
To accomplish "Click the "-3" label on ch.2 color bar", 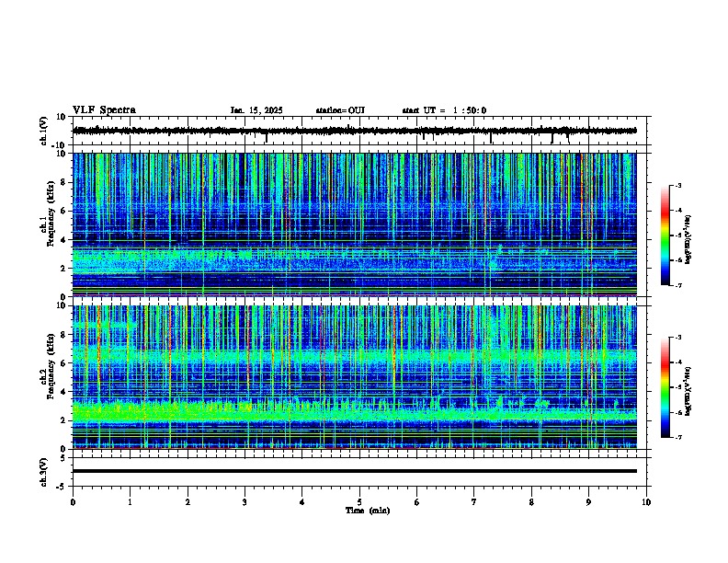I will pos(677,338).
